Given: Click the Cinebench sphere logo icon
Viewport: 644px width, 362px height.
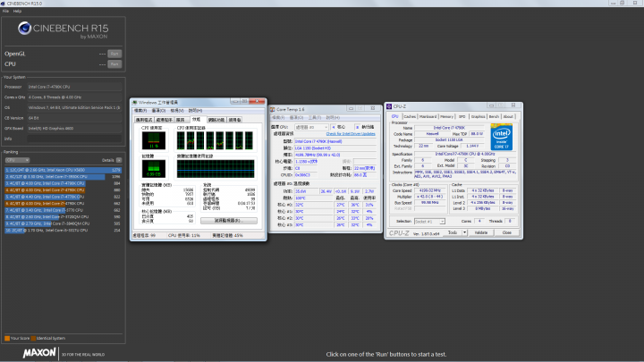Looking at the screenshot, I should pos(25,28).
